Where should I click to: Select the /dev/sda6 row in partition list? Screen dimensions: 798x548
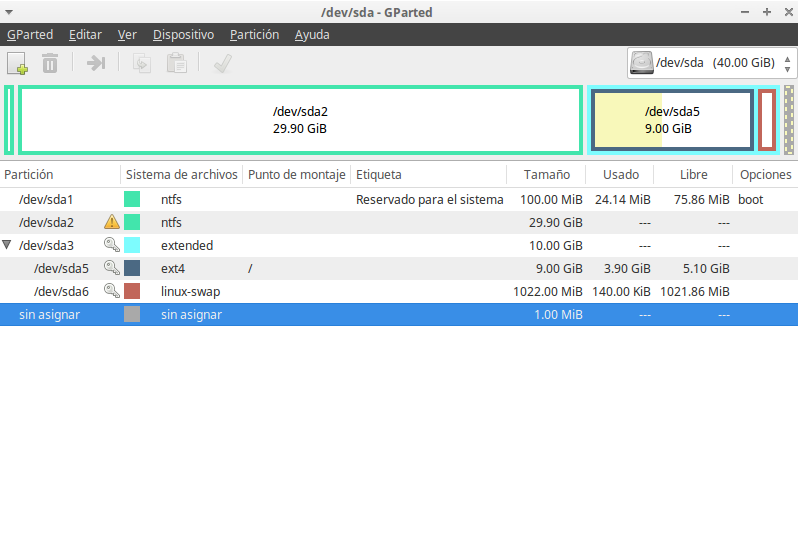[399, 291]
